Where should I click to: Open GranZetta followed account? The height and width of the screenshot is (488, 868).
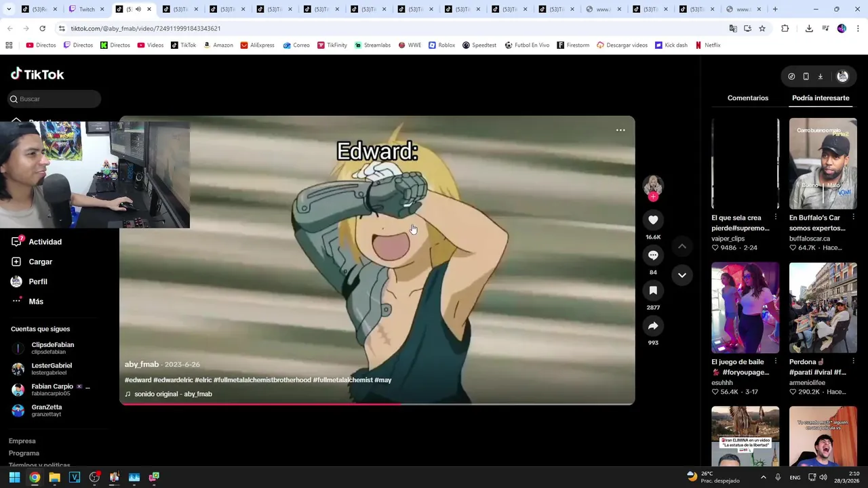(x=45, y=411)
